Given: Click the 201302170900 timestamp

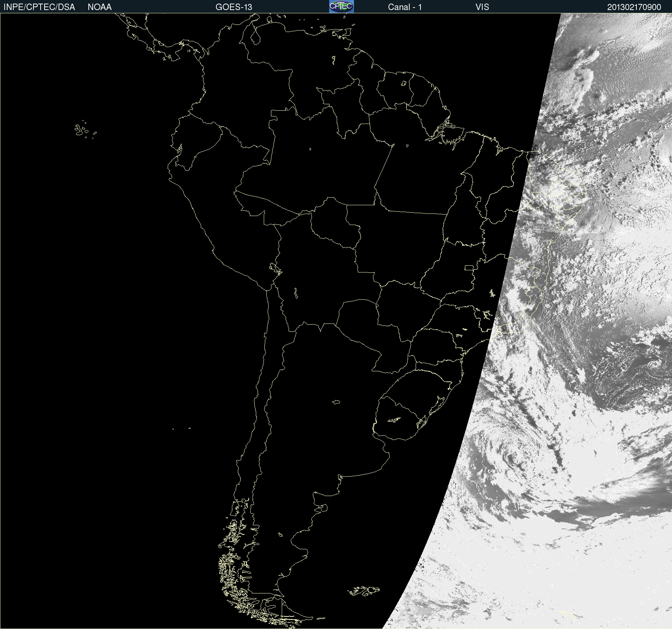Looking at the screenshot, I should click(634, 7).
